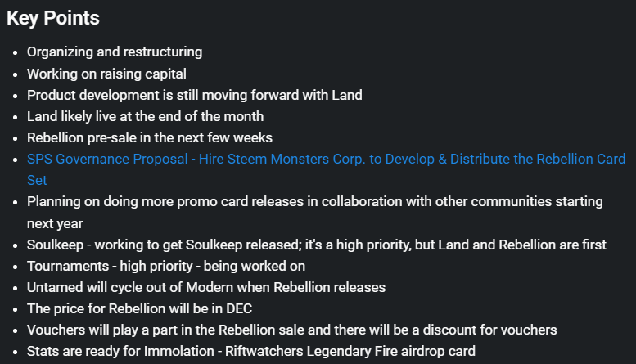Click the 'Rebellion pre-sale in the next few weeks' line
Image resolution: width=636 pixels, height=364 pixels.
point(150,137)
